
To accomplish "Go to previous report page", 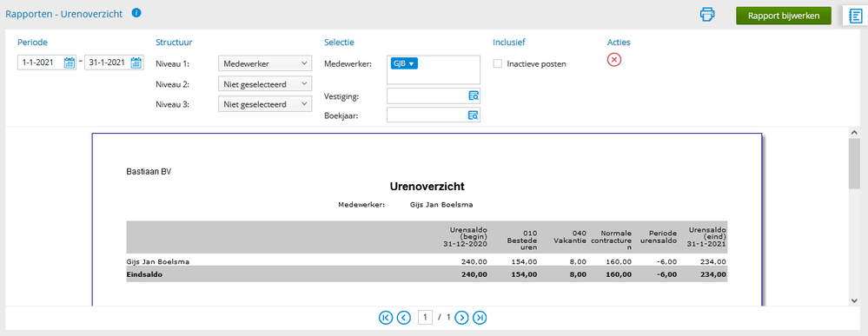I will [x=404, y=317].
